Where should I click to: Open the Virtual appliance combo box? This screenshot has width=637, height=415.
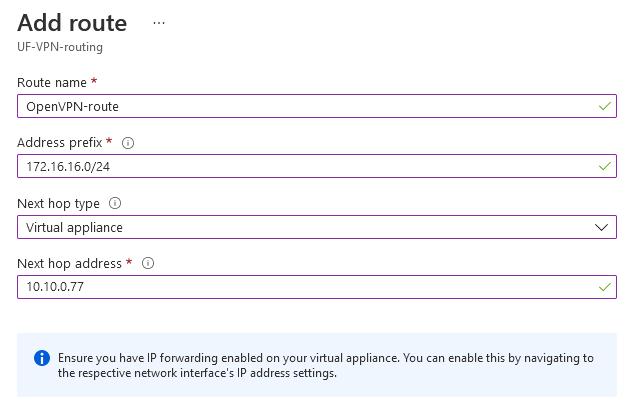[317, 227]
